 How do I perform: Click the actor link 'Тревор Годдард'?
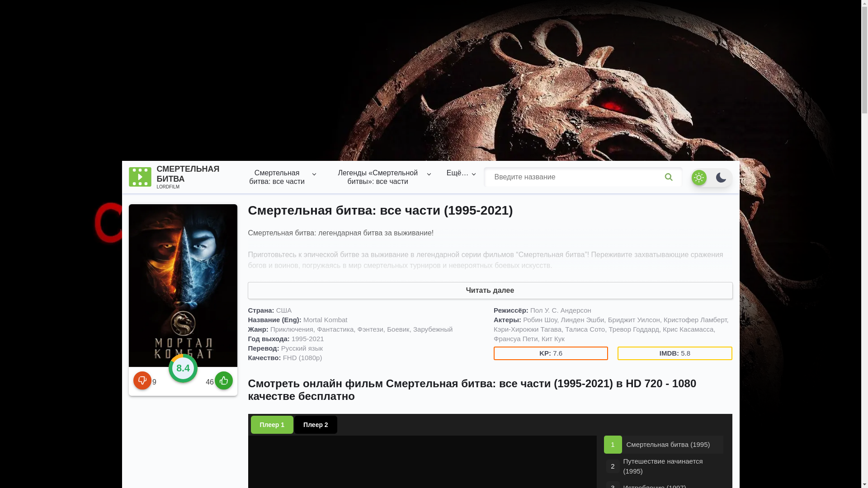coord(634,329)
